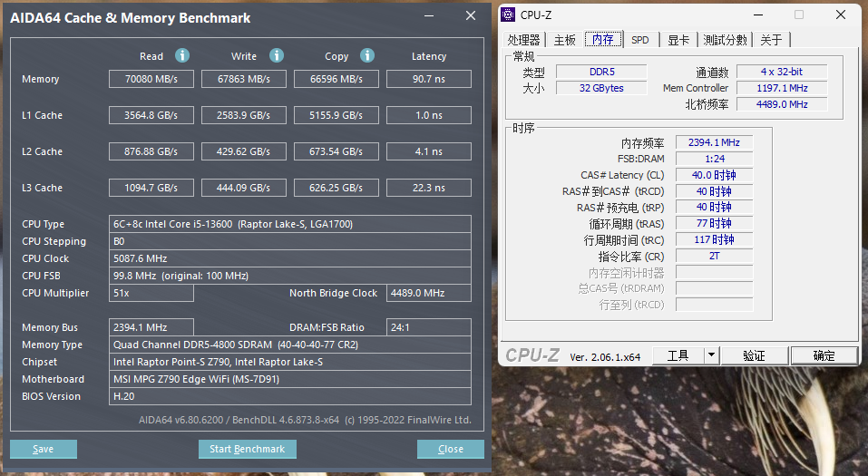Screen dimensions: 868x476
Task: Click the L1 Cache Latency 1.0 ns field
Action: (x=428, y=115)
